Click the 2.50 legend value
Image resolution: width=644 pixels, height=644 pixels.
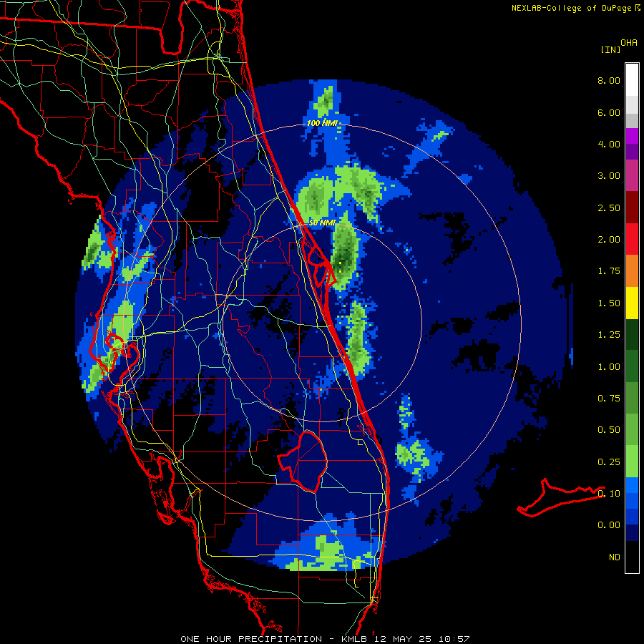click(x=609, y=208)
